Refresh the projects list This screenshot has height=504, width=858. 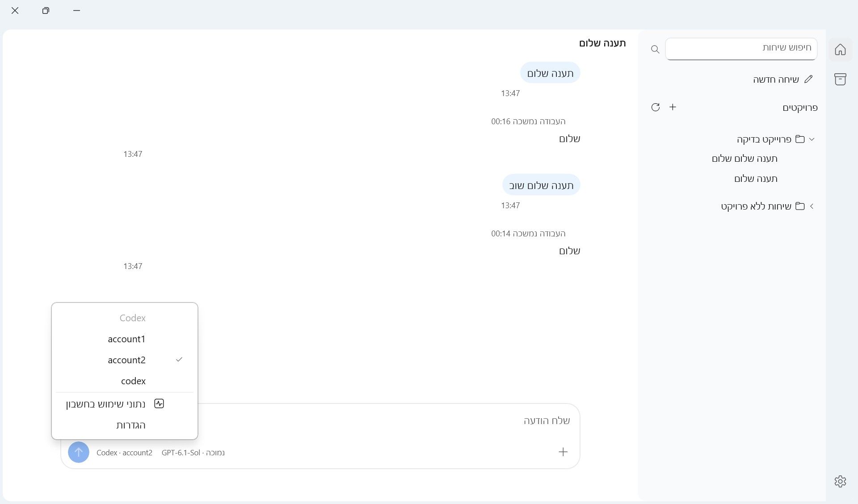pos(656,107)
